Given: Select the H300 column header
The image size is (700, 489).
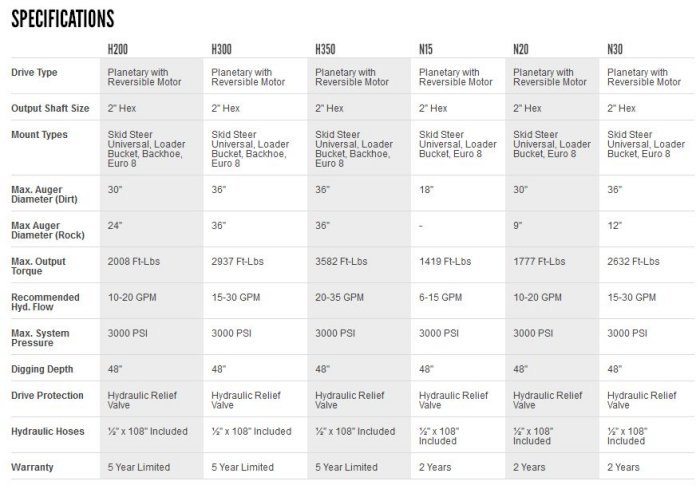Looking at the screenshot, I should click(222, 49).
